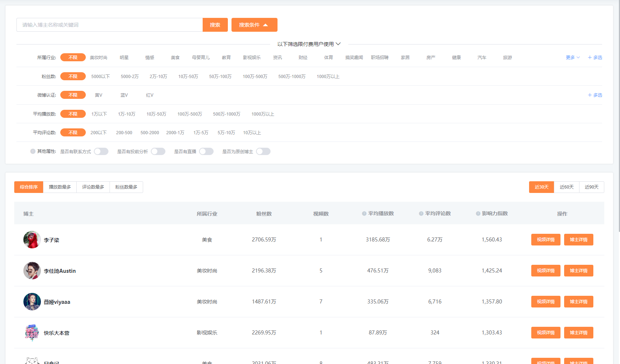Image resolution: width=620 pixels, height=364 pixels.
Task: Open 李子柒's avatar
Action: coord(32,240)
